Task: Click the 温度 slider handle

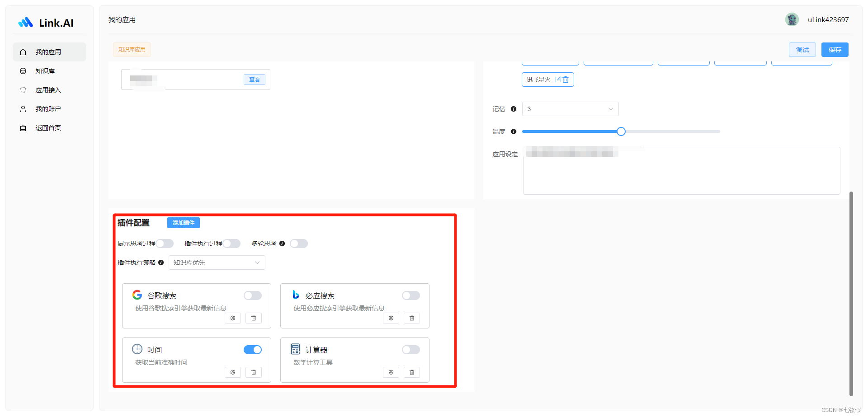Action: [621, 131]
